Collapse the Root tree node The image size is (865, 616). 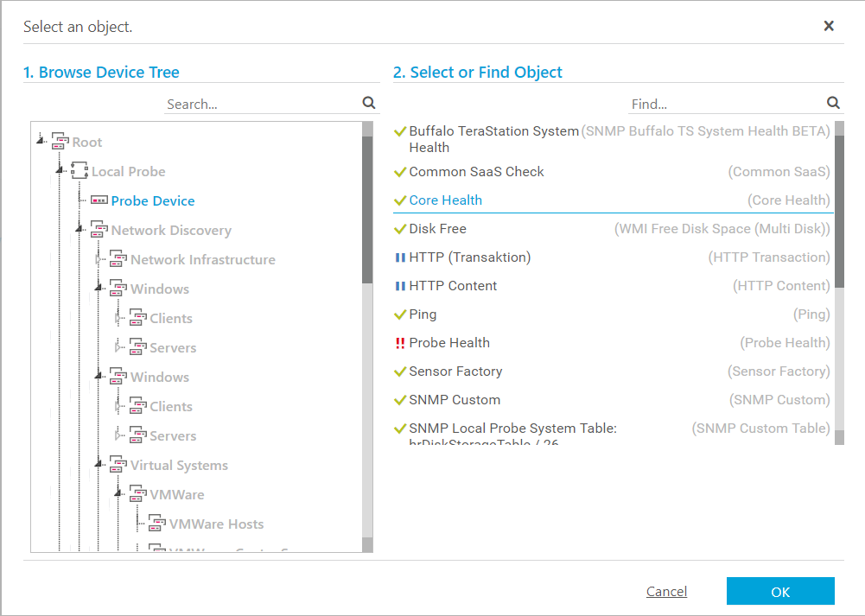(x=41, y=140)
